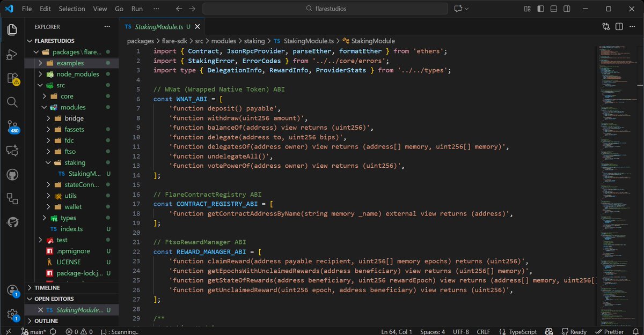This screenshot has height=335, width=644.
Task: Open Copilot chat icon in title bar
Action: tap(458, 9)
